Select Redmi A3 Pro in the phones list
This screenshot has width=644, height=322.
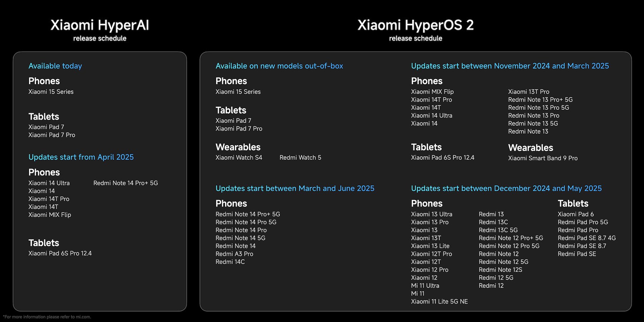[x=234, y=254]
